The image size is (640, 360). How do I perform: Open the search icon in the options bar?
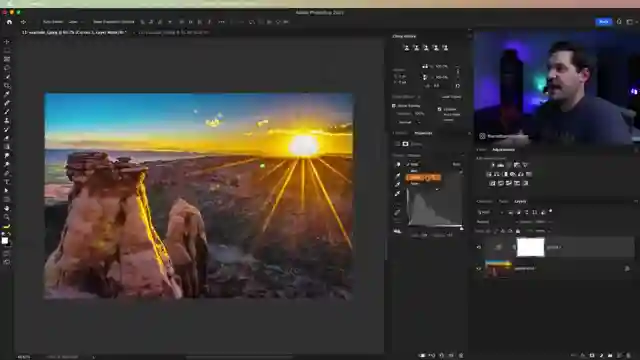click(x=619, y=22)
